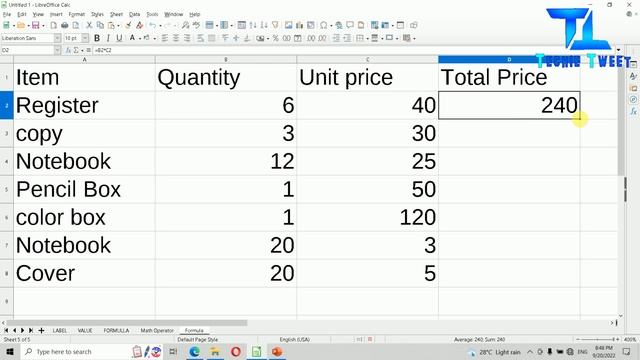Click the Formula equals icon in formula bar
Image resolution: width=640 pixels, height=360 pixels.
tap(89, 50)
